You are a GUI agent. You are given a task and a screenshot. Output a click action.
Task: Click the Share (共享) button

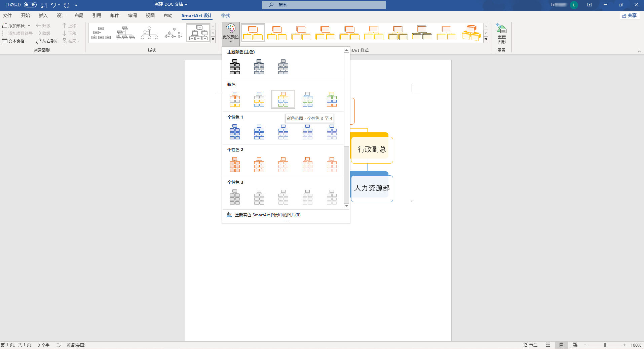click(x=629, y=15)
